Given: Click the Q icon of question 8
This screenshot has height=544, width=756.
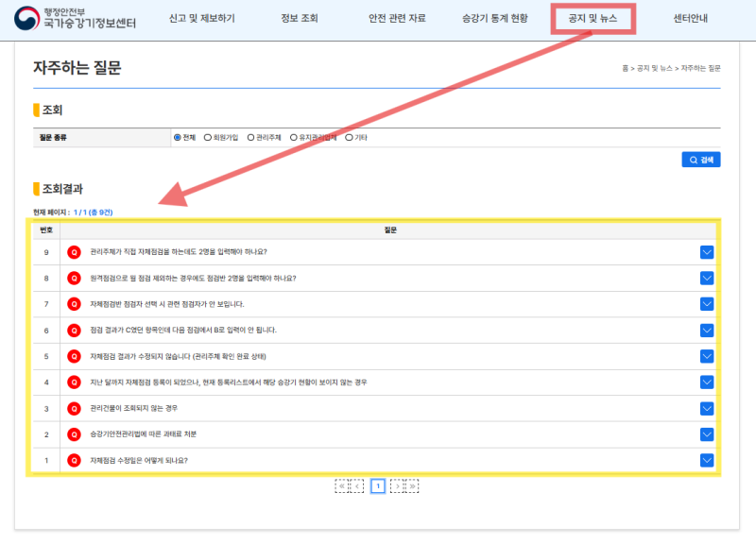Looking at the screenshot, I should pyautogui.click(x=74, y=278).
